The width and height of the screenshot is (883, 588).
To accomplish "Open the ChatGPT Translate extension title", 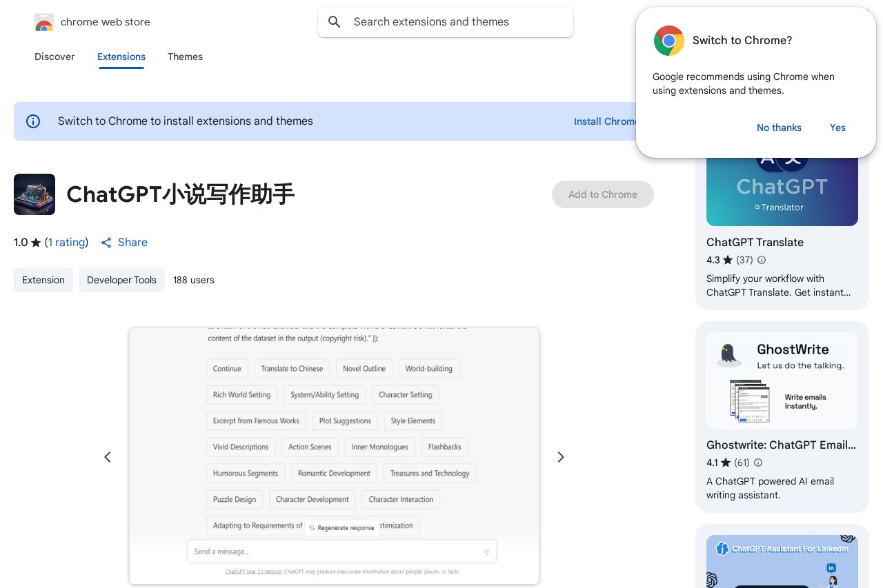I will click(755, 242).
